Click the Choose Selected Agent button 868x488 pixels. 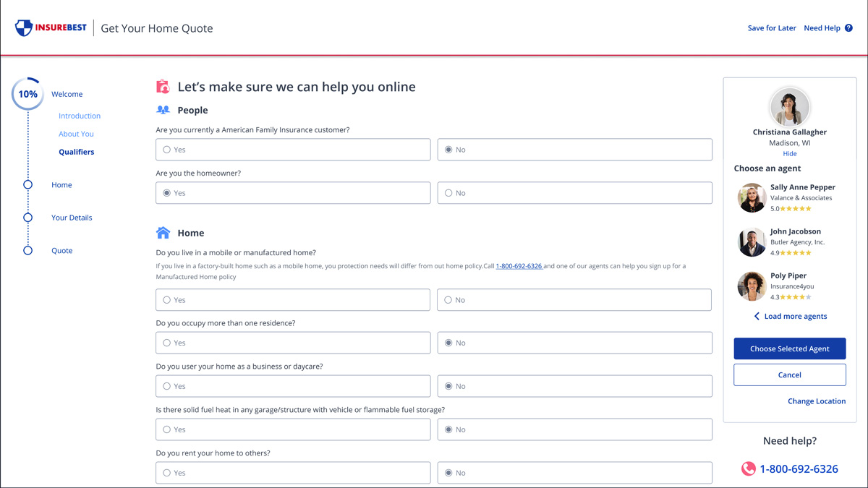789,348
